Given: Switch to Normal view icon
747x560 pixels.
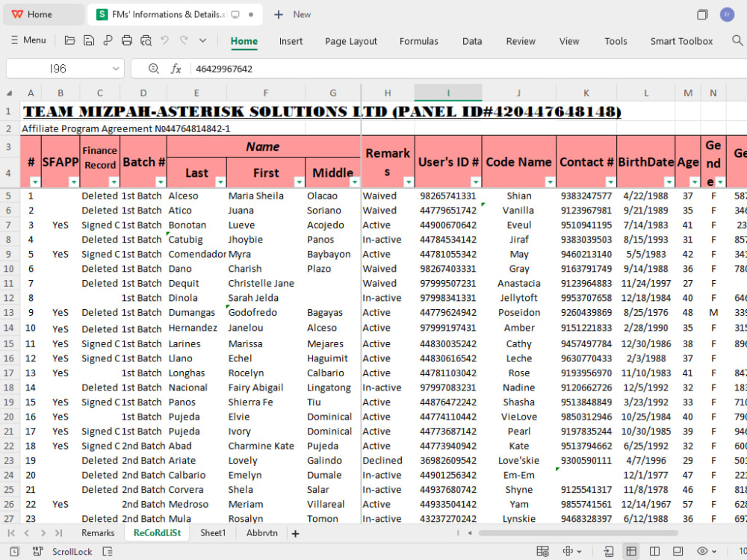Looking at the screenshot, I should (631, 552).
